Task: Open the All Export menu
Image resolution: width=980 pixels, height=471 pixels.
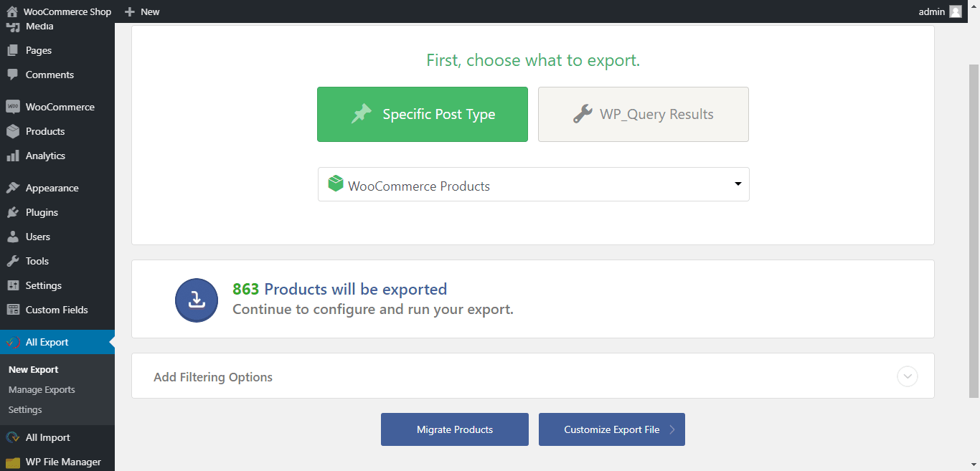Action: tap(57, 342)
